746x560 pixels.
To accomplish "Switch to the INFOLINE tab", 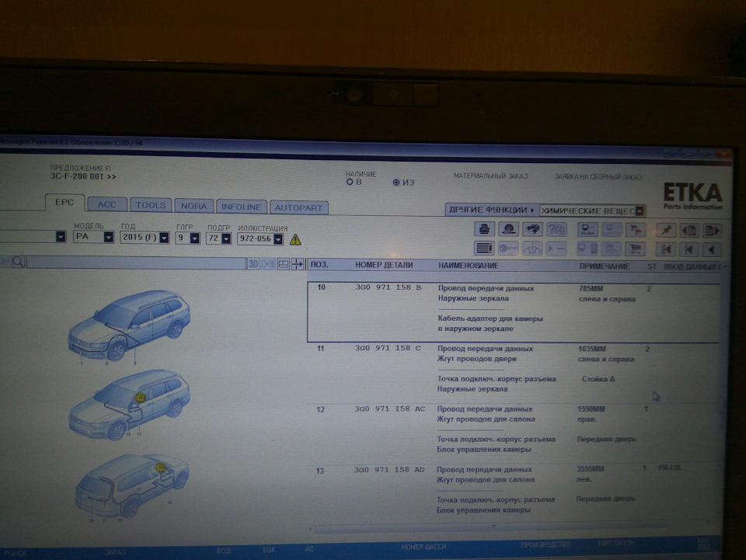I will (x=241, y=207).
